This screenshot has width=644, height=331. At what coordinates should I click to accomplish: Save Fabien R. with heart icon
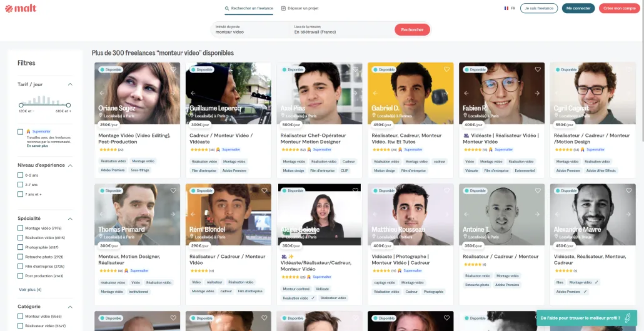[x=538, y=69]
